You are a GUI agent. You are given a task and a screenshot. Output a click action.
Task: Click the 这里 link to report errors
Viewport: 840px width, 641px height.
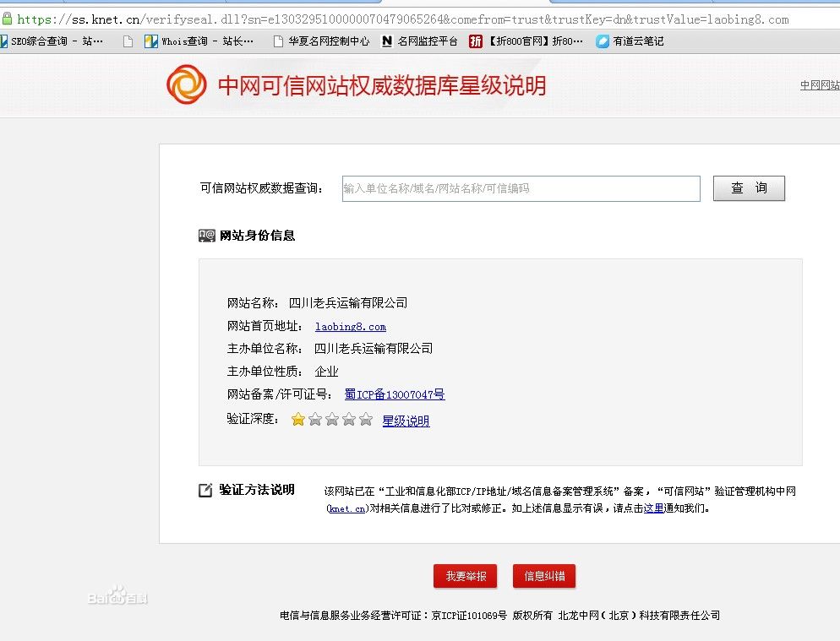tap(653, 508)
